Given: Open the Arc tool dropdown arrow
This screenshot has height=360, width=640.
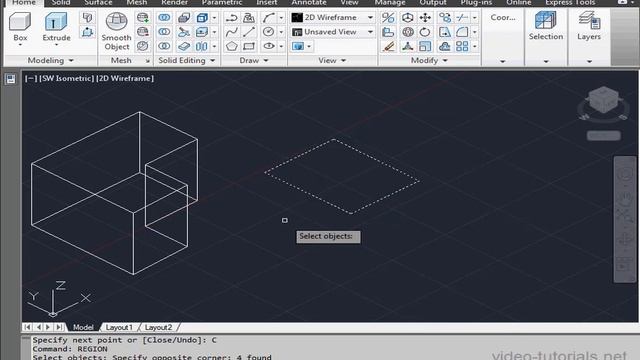Looking at the screenshot, I should pyautogui.click(x=281, y=18).
